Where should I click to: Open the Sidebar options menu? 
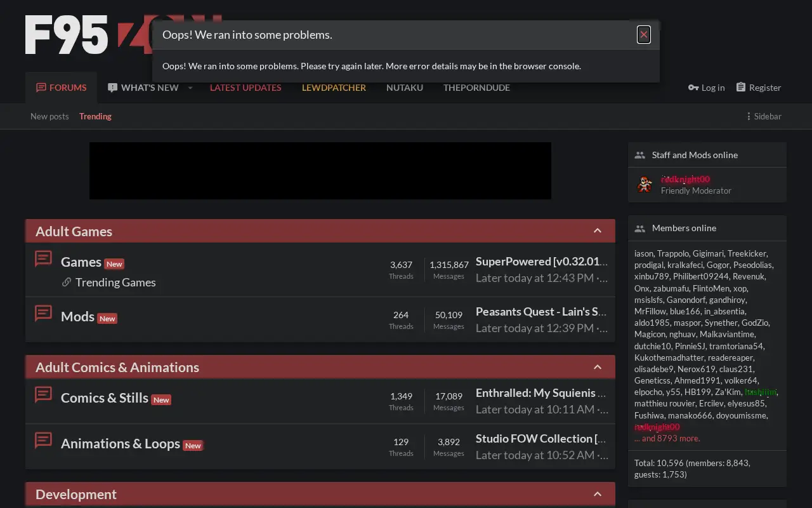tap(764, 116)
